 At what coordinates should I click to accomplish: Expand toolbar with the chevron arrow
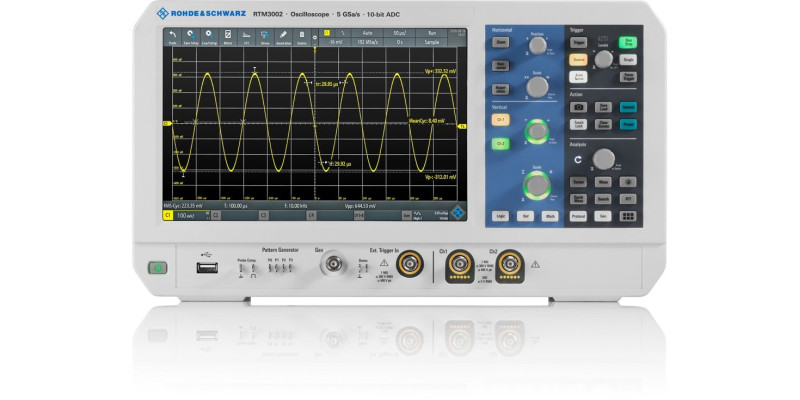tap(316, 37)
